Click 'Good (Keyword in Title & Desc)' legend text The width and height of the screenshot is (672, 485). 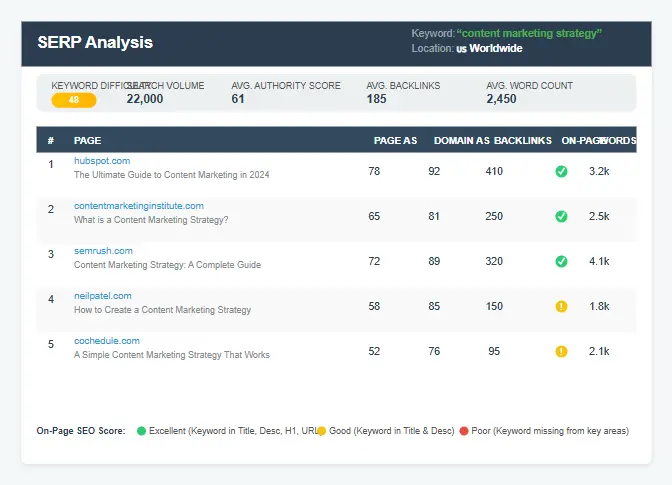pyautogui.click(x=391, y=431)
